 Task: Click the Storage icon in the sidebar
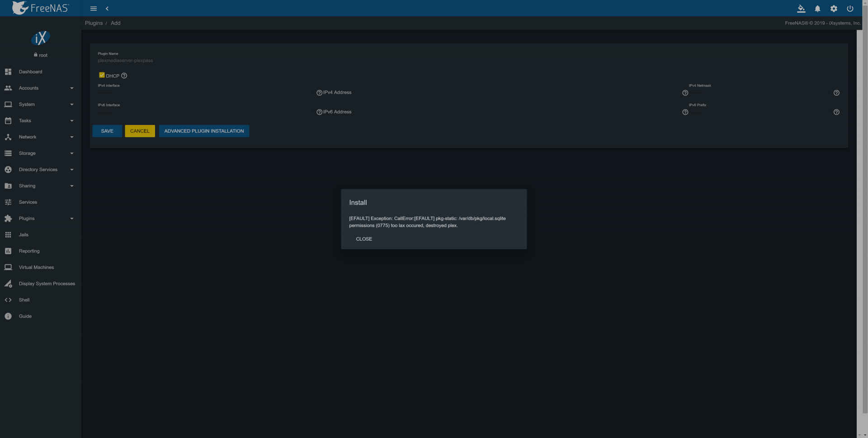8,153
